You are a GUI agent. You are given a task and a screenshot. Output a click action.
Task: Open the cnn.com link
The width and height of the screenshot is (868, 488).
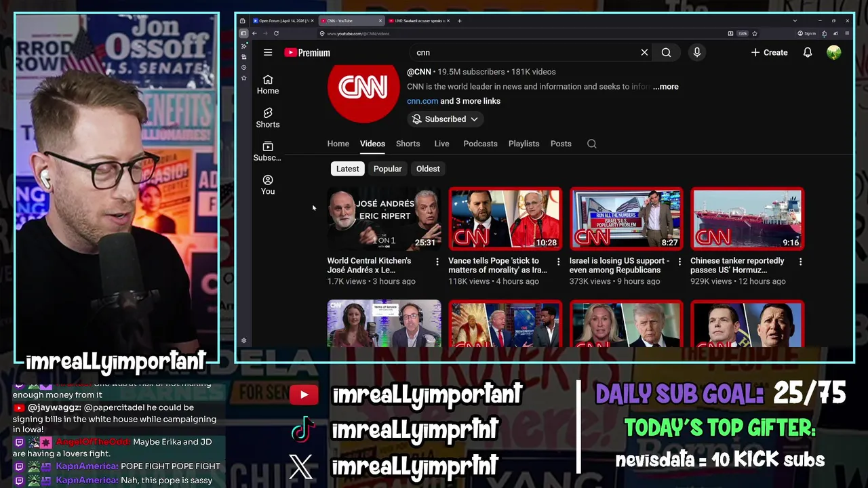[x=422, y=101]
